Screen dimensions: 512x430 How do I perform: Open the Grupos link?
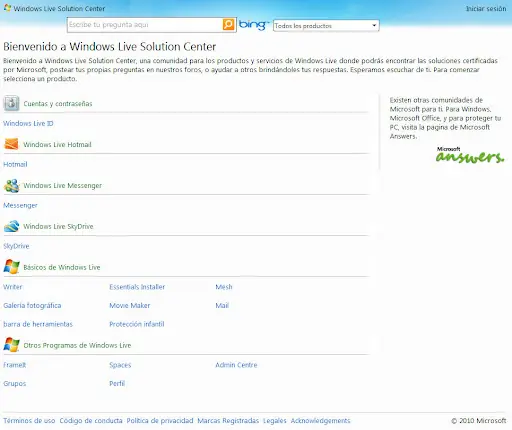coord(14,383)
